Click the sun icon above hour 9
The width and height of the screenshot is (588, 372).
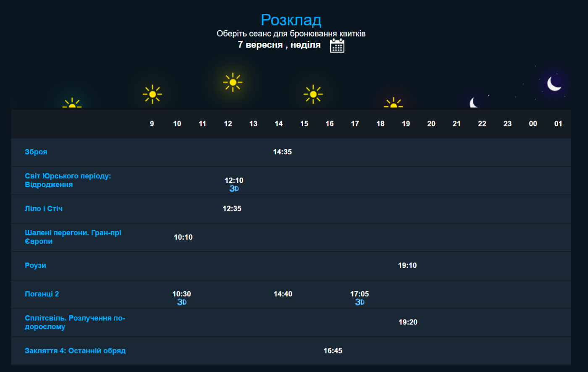coord(152,94)
